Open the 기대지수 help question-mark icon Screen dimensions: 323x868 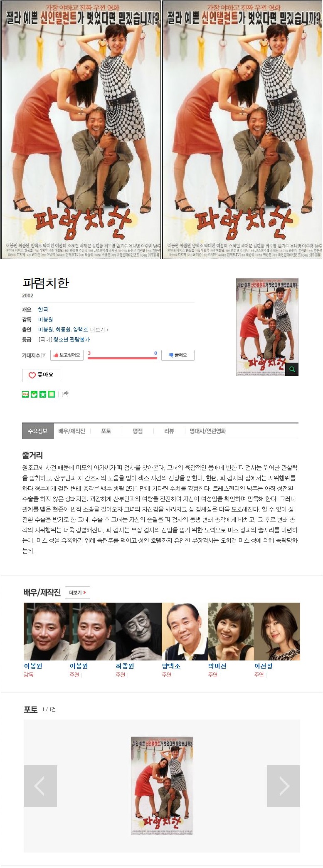click(44, 356)
